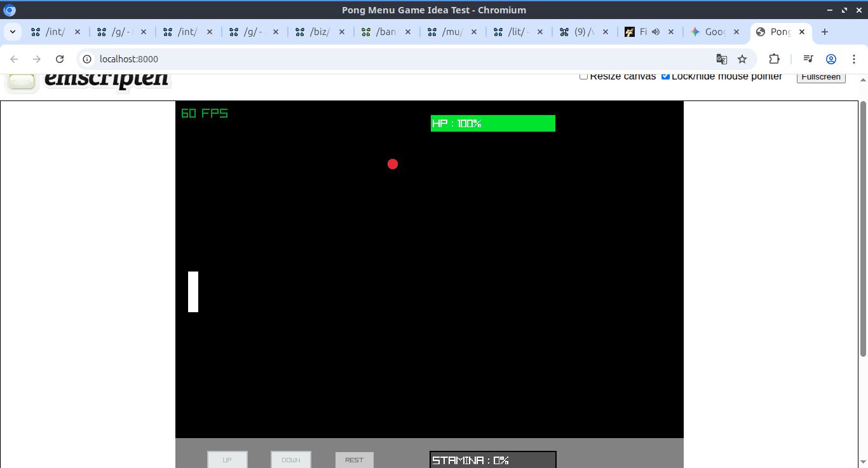Go back to the previous page
Image resolution: width=868 pixels, height=468 pixels.
click(14, 59)
